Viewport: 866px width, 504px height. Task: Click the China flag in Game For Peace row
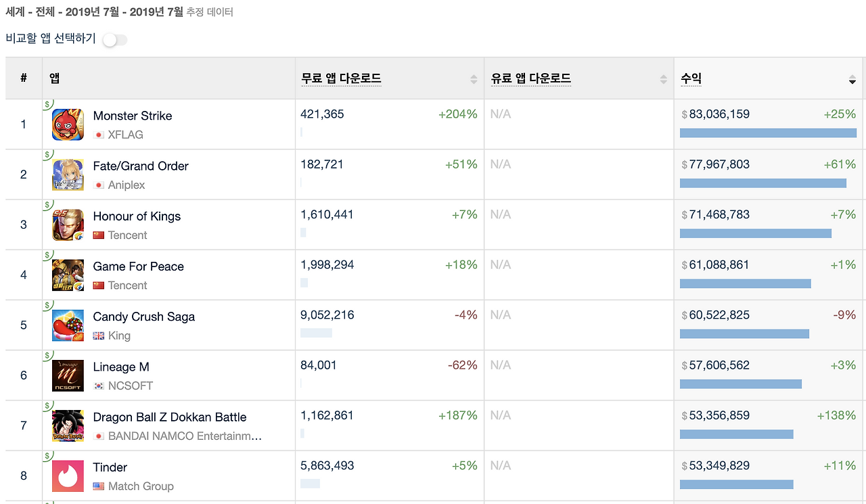tap(99, 285)
